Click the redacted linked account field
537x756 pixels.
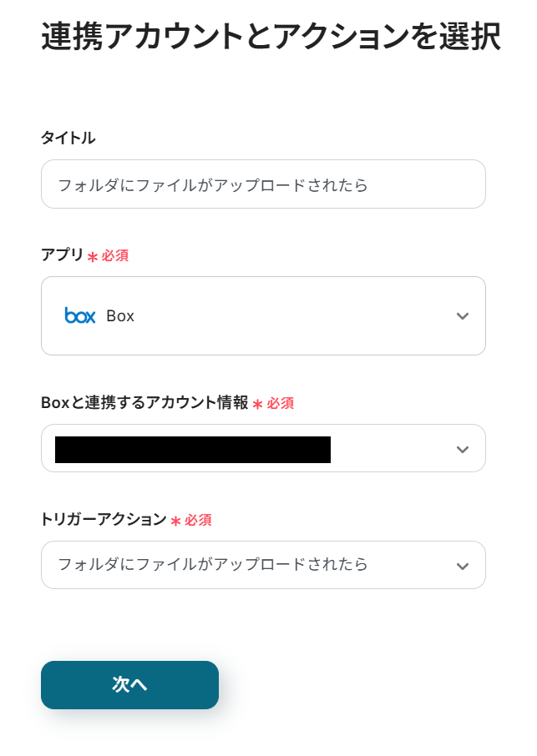(x=193, y=449)
